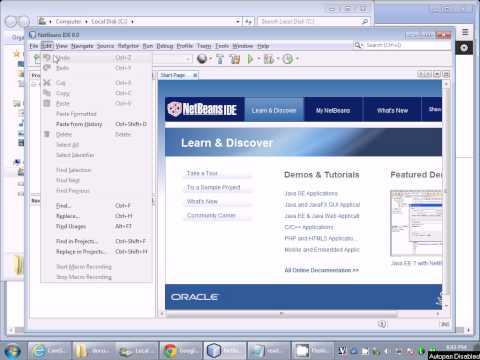This screenshot has width=480, height=360.
Task: Open the File menu
Action: coord(34,46)
